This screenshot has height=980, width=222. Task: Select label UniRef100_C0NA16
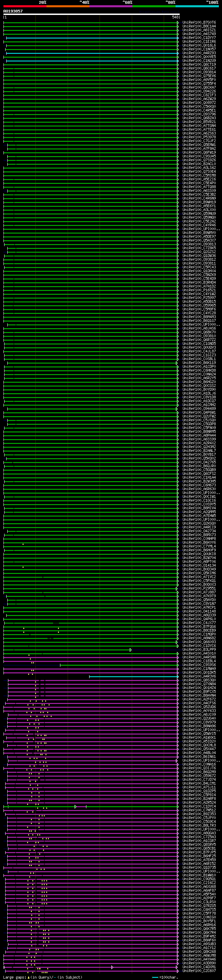pyautogui.click(x=199, y=764)
